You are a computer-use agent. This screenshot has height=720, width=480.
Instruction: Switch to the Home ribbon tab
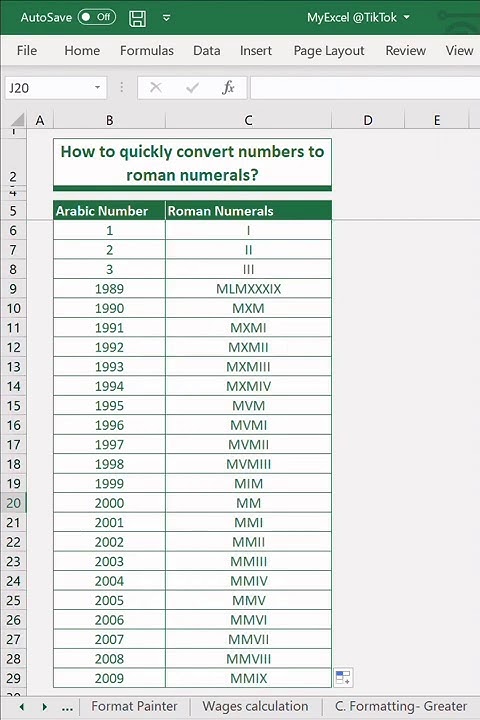pos(82,51)
